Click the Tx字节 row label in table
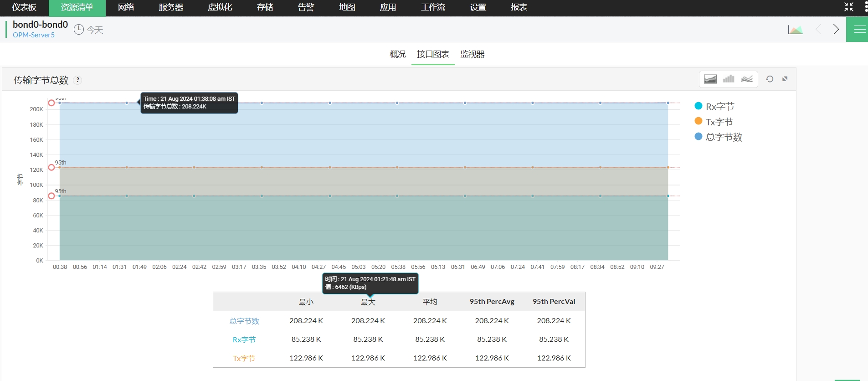This screenshot has height=381, width=868. tap(244, 358)
